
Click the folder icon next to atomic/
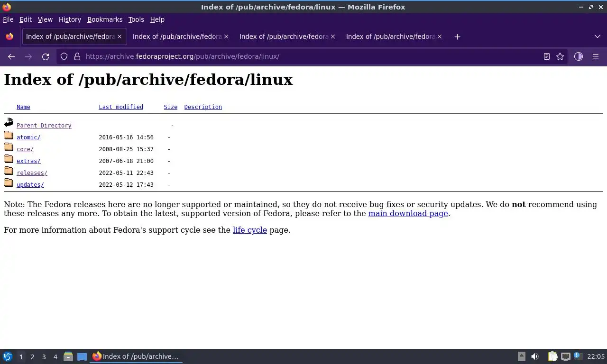click(x=9, y=136)
